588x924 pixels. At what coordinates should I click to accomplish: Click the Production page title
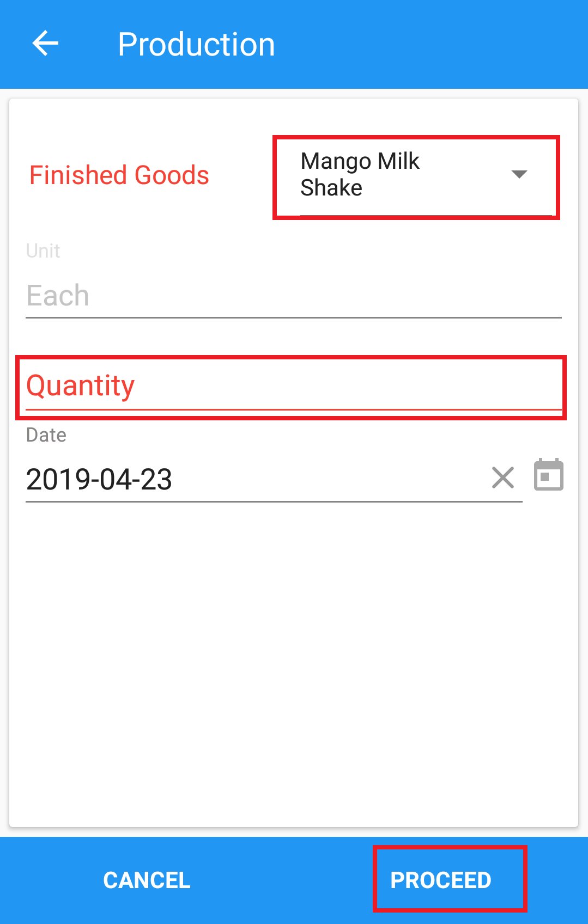pos(196,44)
